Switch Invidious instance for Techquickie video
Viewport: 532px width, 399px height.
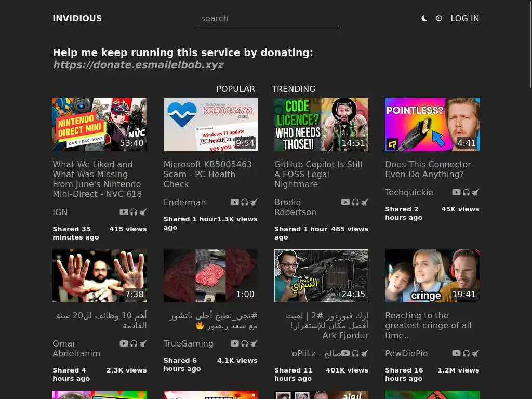tap(476, 192)
